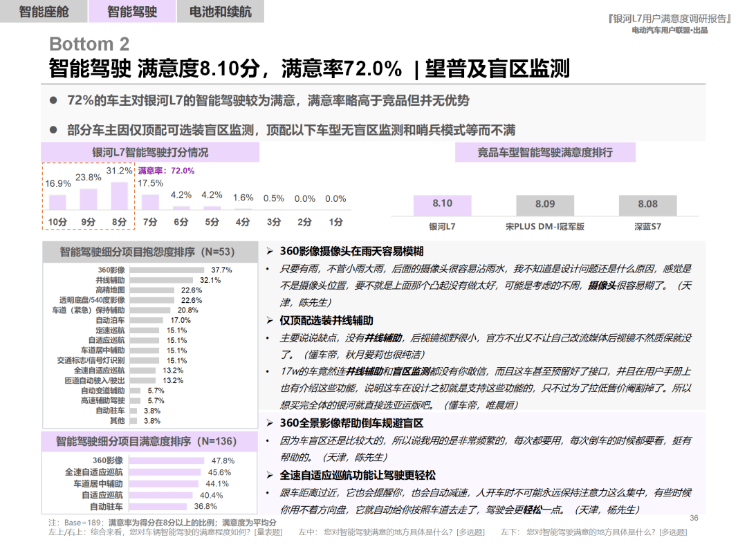This screenshot has height=560, width=747.
Task: Click the 深蓝S7 8.08 score bar
Action: (x=648, y=205)
